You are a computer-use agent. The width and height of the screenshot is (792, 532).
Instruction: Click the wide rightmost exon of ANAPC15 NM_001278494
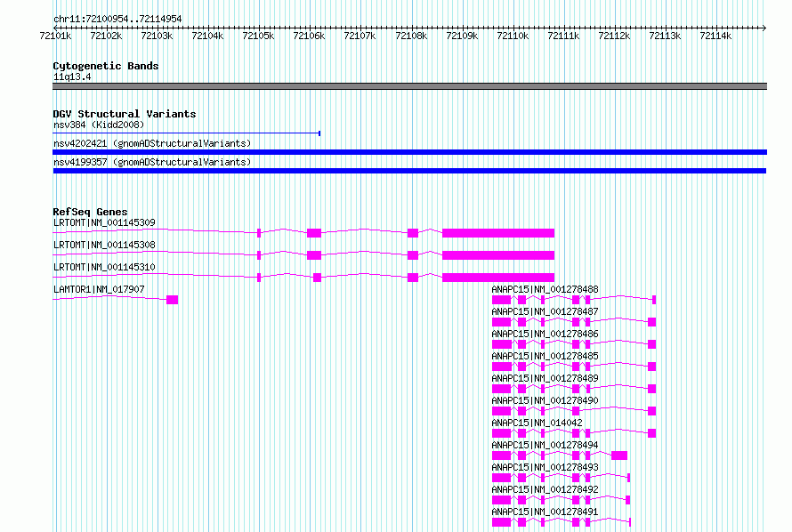tap(619, 455)
